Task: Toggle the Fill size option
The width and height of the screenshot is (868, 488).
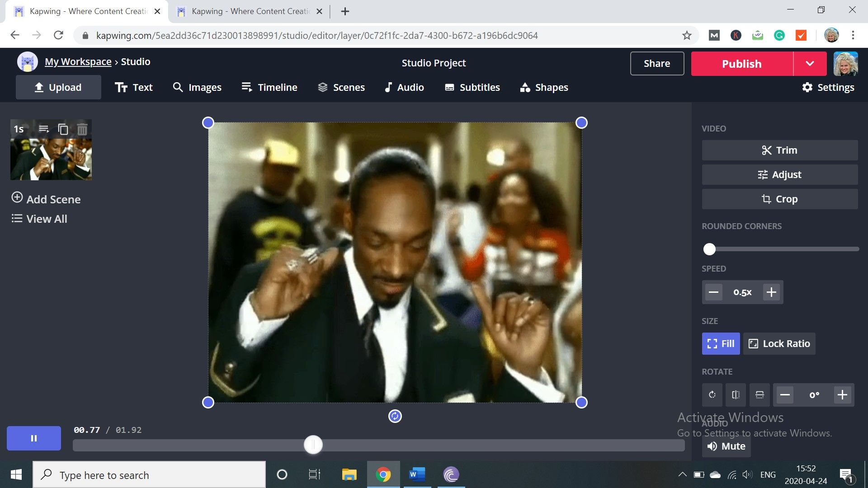Action: pos(721,343)
